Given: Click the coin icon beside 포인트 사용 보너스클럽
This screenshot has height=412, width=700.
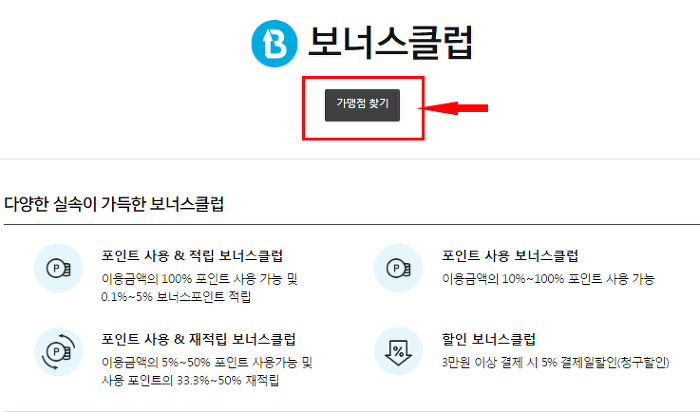Looking at the screenshot, I should (x=398, y=268).
